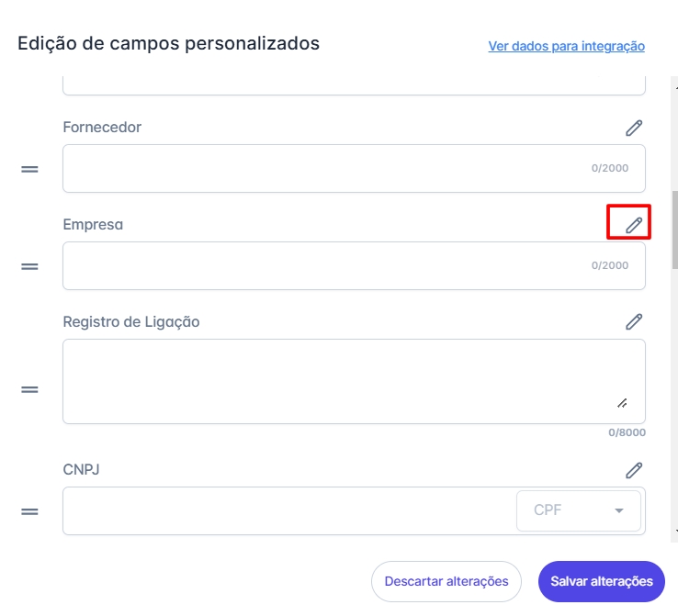Click into the Empresa text field
This screenshot has height=616, width=678.
tap(322, 266)
